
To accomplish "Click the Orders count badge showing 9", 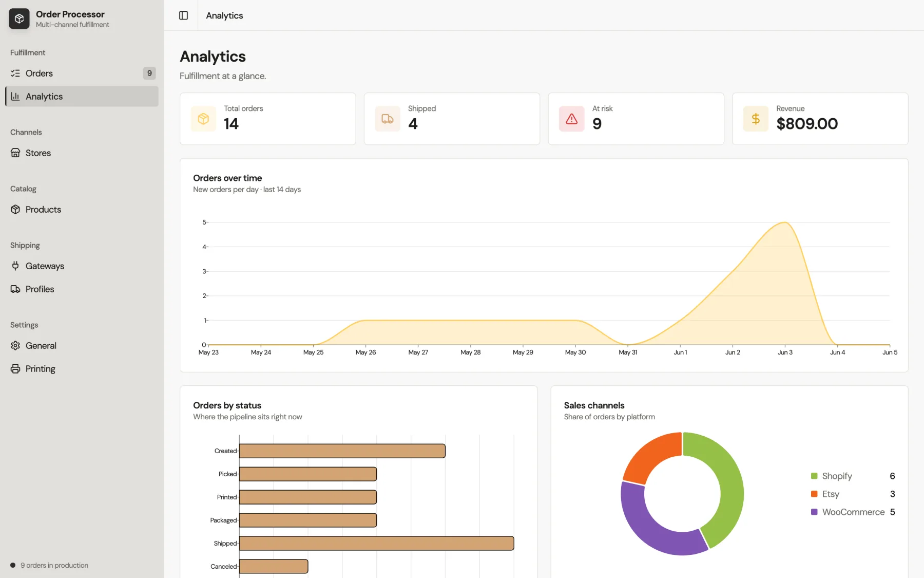I will point(149,73).
